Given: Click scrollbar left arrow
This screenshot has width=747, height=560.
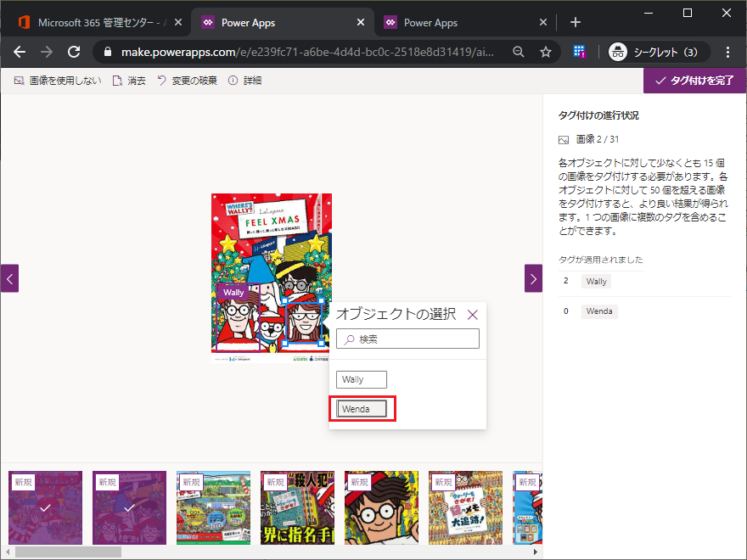Looking at the screenshot, I should (8, 552).
